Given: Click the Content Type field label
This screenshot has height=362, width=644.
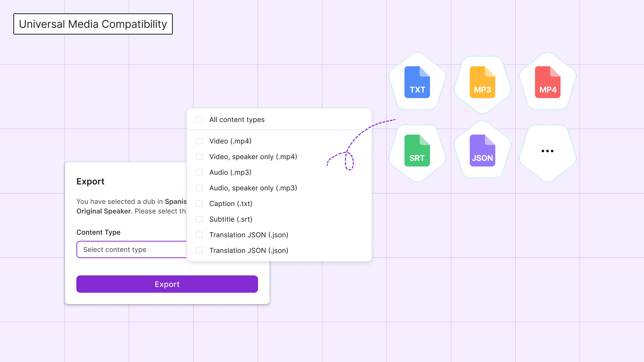Looking at the screenshot, I should [98, 232].
